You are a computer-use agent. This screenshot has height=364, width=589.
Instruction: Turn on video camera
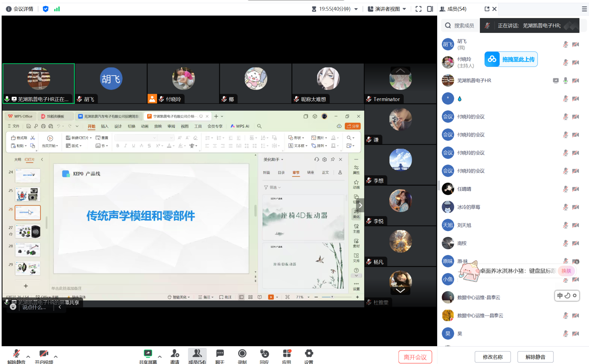(44, 354)
